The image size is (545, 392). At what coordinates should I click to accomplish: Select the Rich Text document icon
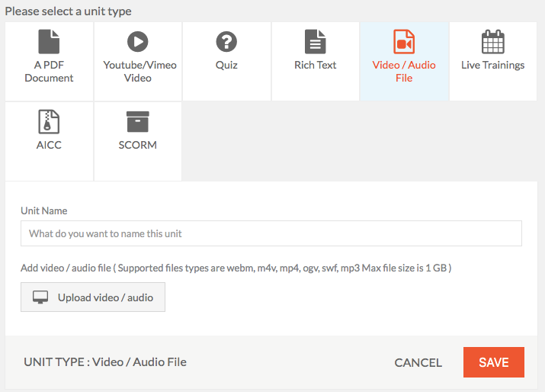coord(316,42)
